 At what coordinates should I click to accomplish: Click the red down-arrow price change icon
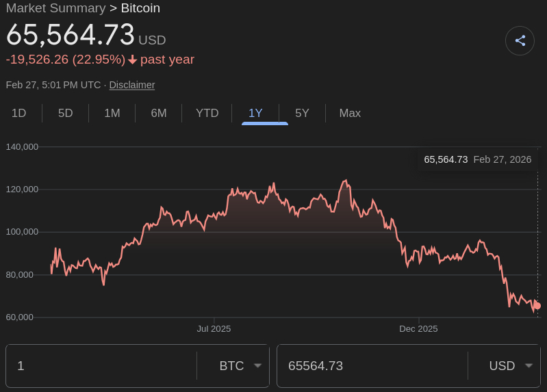(x=133, y=60)
